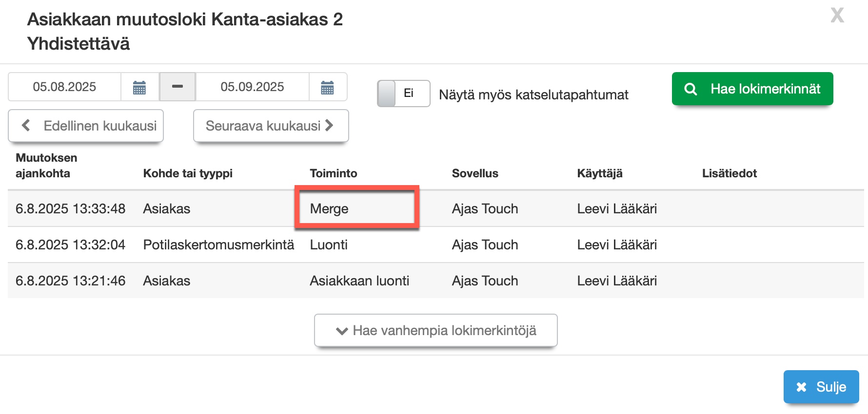
Task: Go to next month with Seuraava kuukausi
Action: point(271,126)
